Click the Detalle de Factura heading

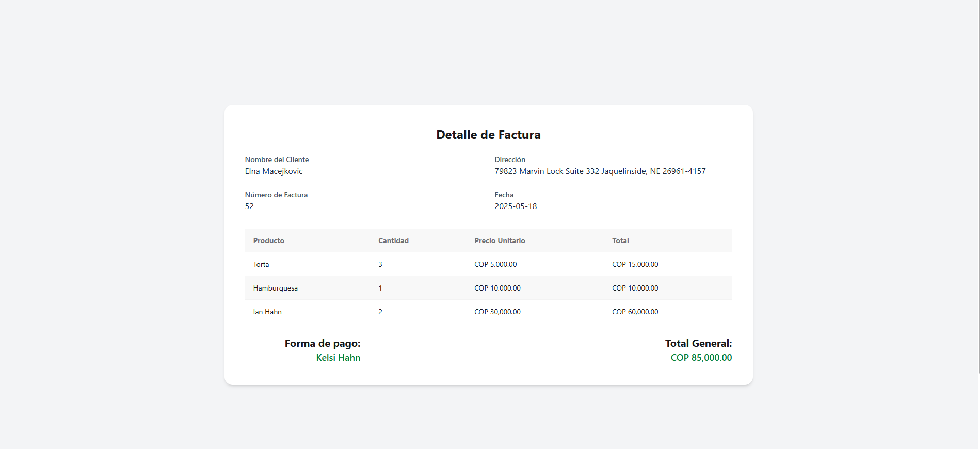pos(488,135)
